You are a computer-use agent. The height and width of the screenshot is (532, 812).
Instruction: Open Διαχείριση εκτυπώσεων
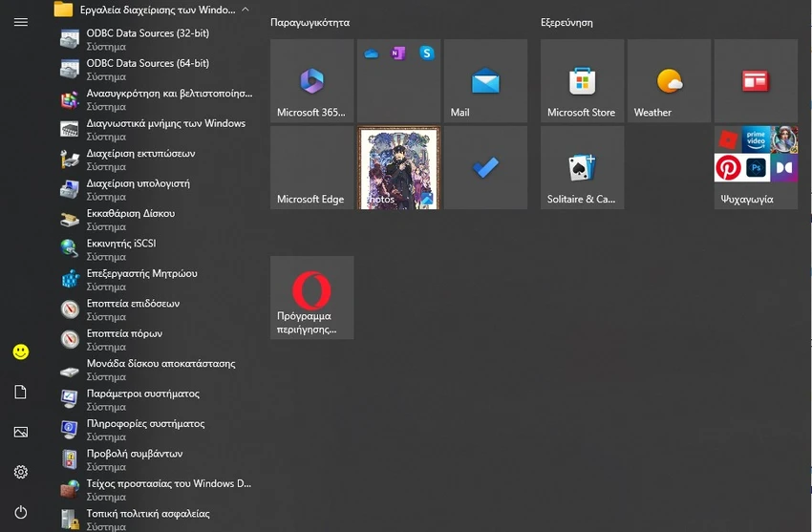pos(156,160)
